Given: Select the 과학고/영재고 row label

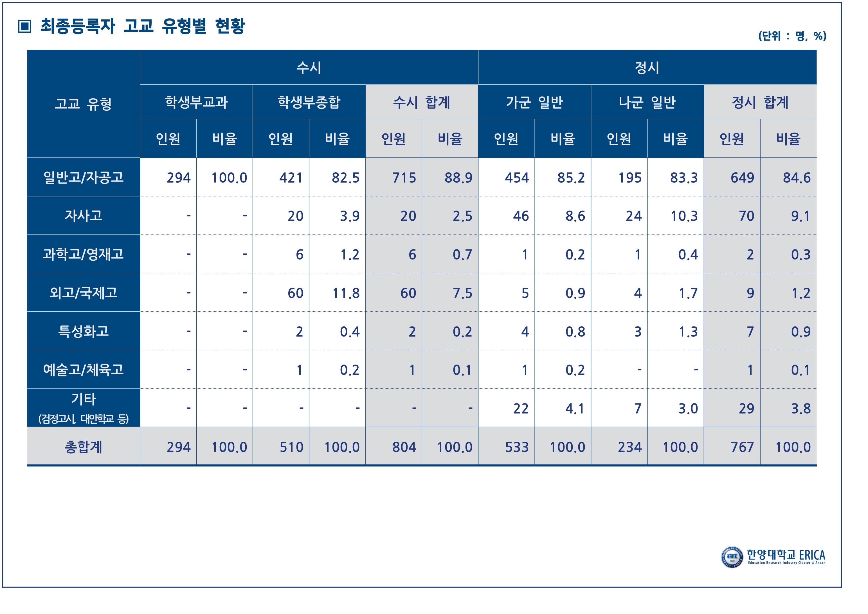Looking at the screenshot, I should coord(83,254).
